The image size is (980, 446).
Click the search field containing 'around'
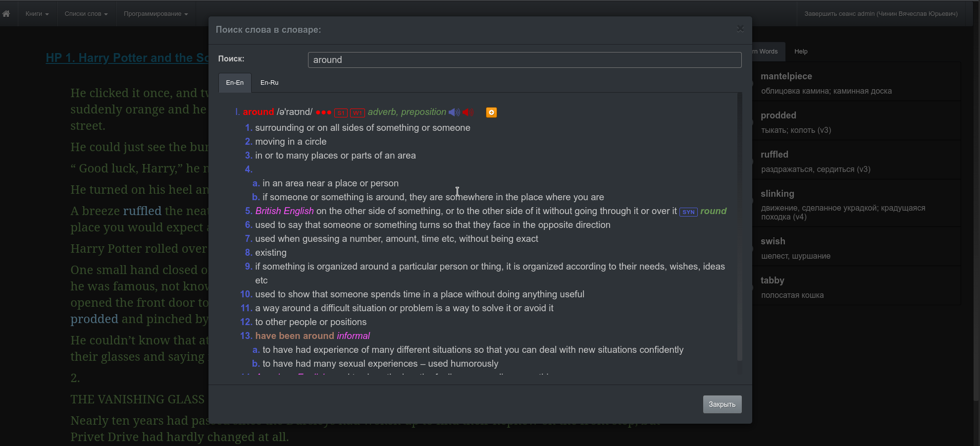pos(524,60)
